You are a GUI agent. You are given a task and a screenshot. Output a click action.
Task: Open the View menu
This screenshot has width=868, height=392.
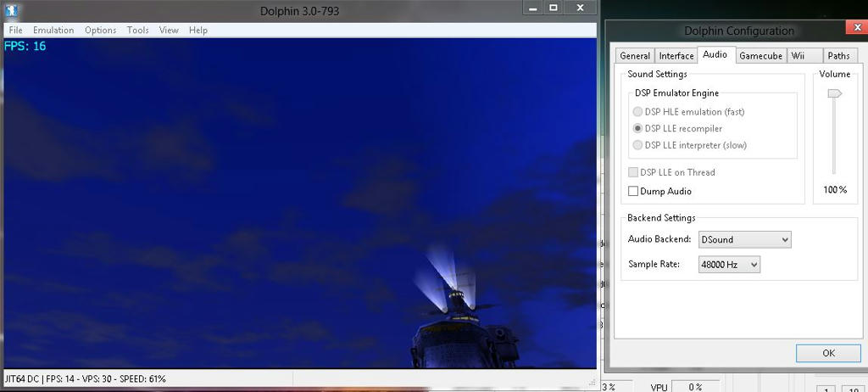[169, 30]
